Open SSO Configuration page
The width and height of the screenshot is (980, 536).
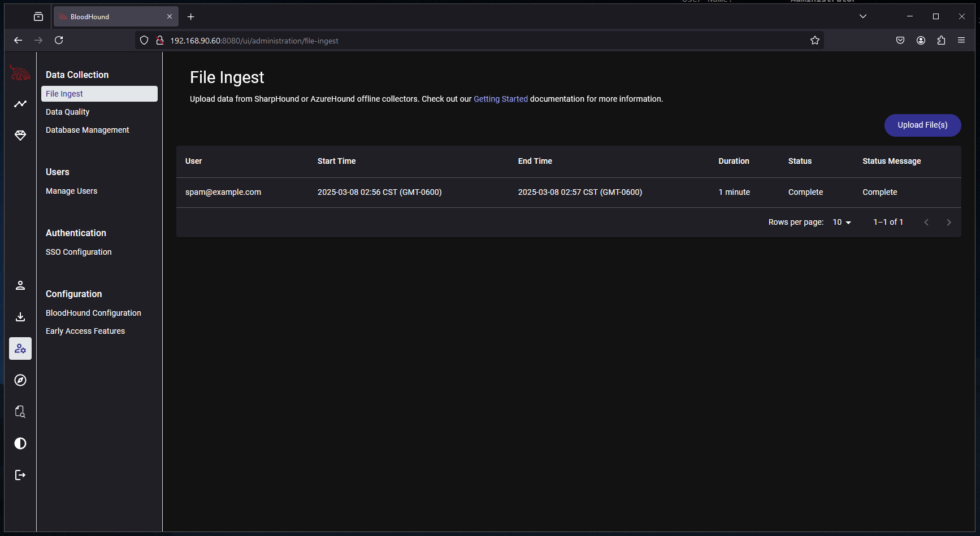tap(79, 252)
